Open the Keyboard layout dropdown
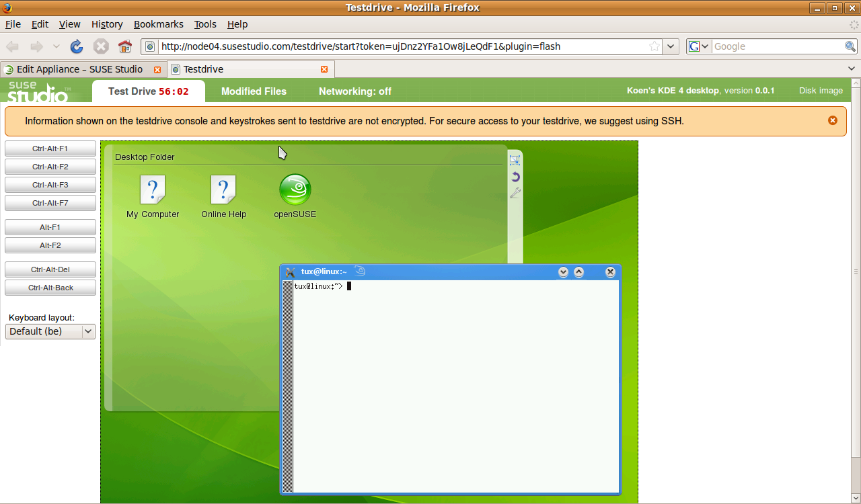The height and width of the screenshot is (504, 861). pos(50,331)
